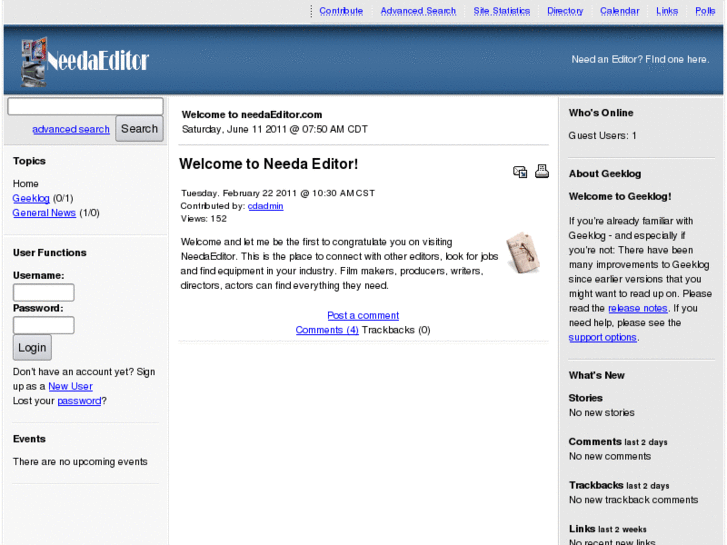Click the NeedaEditor logo
727x545 pixels.
pos(85,62)
